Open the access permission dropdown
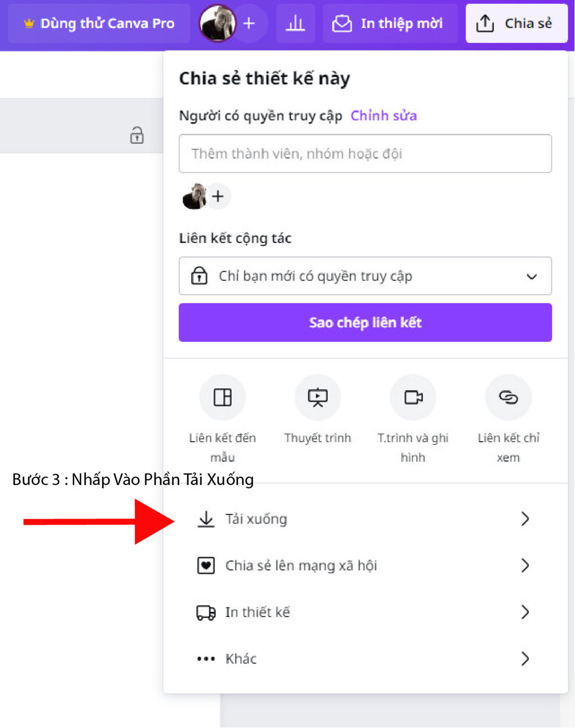 point(365,276)
